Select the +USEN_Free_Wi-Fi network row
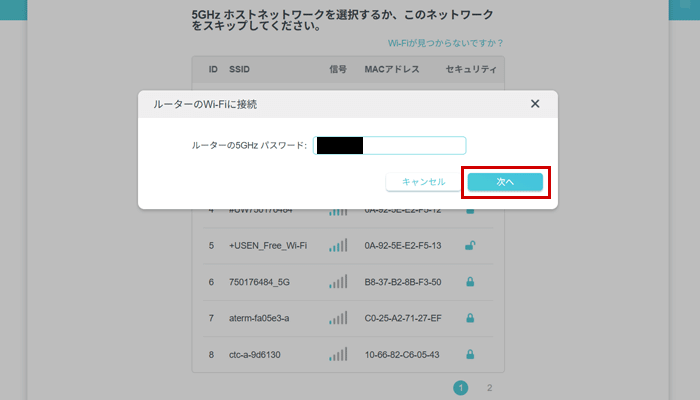Image resolution: width=700 pixels, height=400 pixels. pyautogui.click(x=348, y=246)
